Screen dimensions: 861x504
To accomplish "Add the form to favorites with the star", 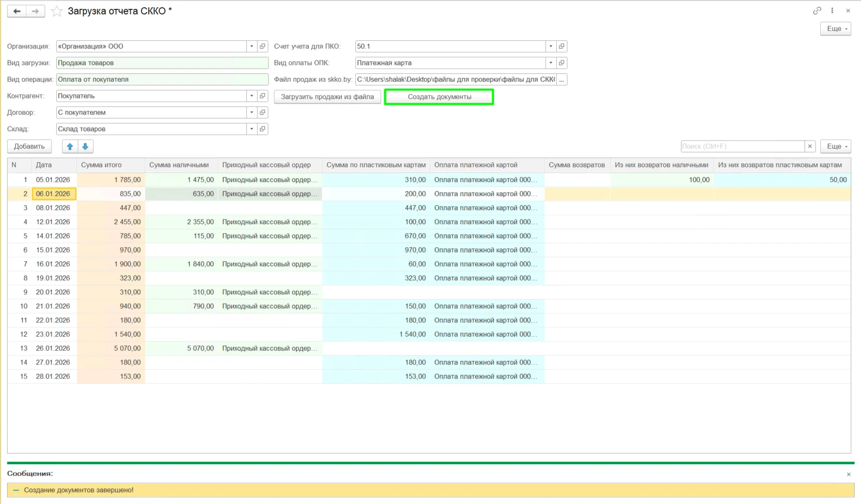I will (57, 11).
